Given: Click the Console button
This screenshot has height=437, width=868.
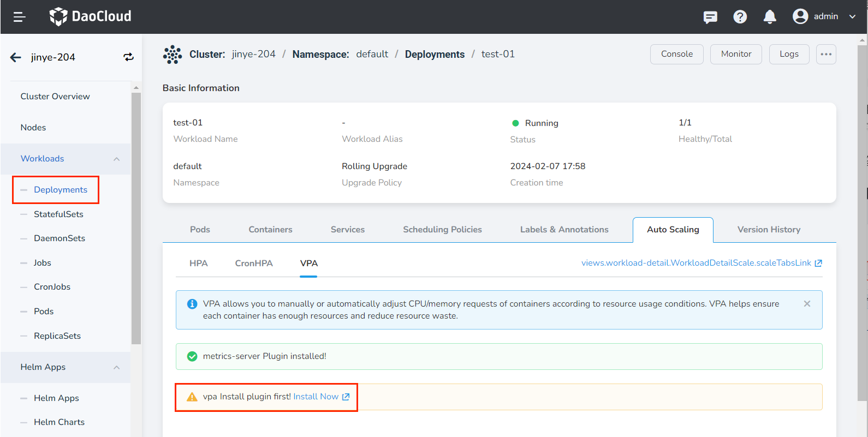Looking at the screenshot, I should point(676,54).
